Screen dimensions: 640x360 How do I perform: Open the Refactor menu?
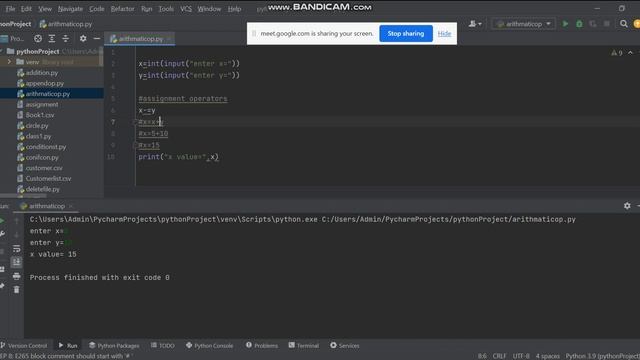click(122, 9)
